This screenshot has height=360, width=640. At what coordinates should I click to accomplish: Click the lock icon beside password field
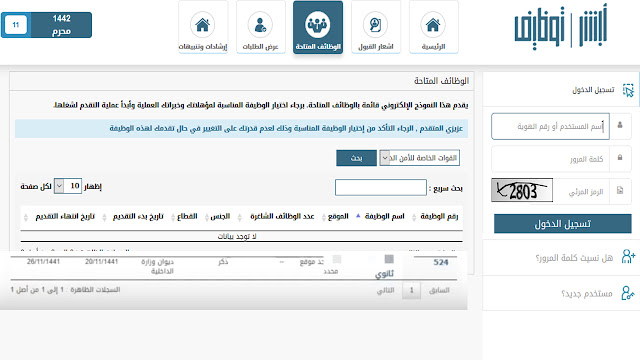point(620,158)
